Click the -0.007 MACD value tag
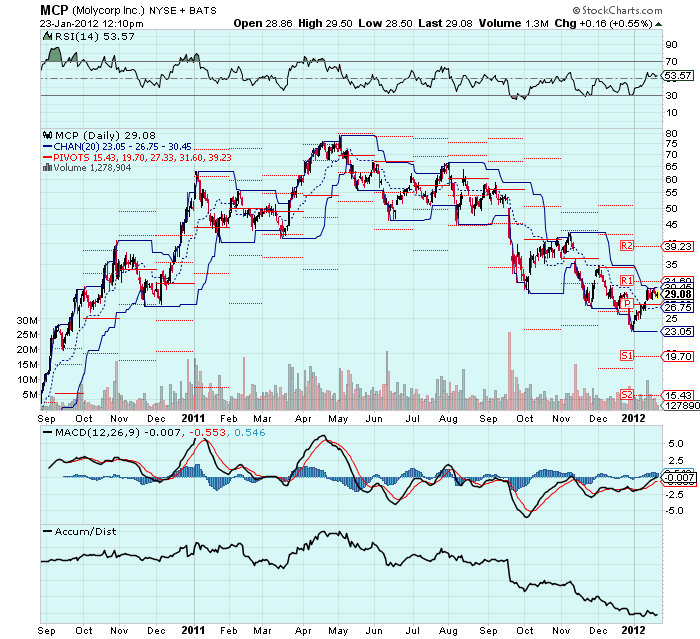700x639 pixels. [679, 478]
